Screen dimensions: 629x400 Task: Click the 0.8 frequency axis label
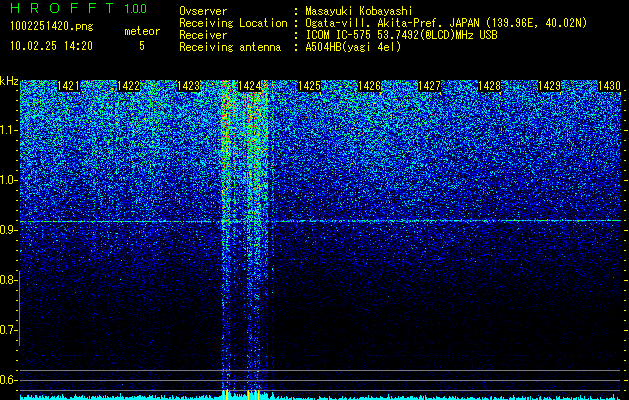click(8, 280)
